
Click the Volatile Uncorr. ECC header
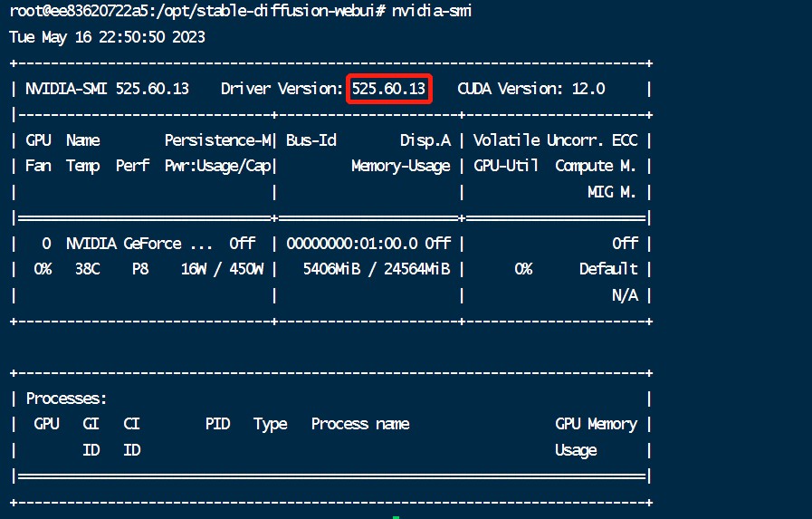pyautogui.click(x=556, y=140)
